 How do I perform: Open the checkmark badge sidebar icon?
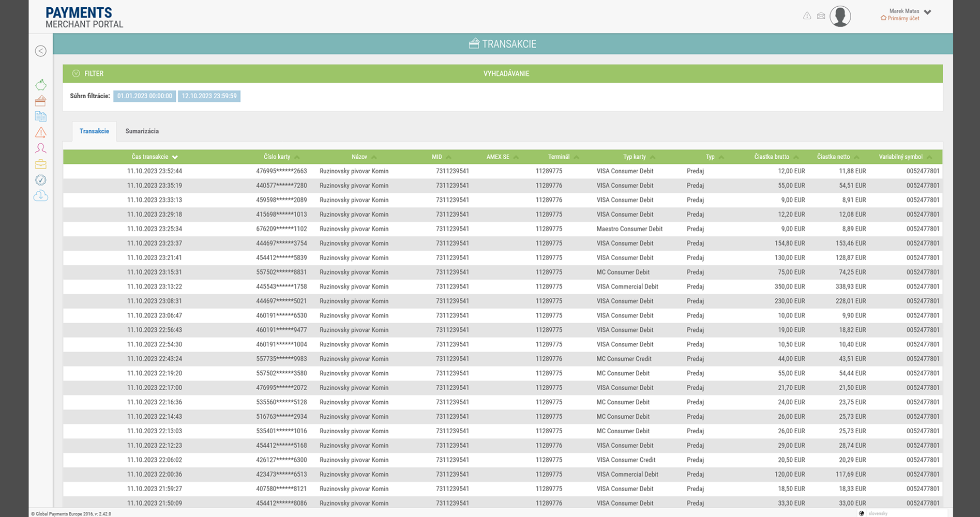click(41, 180)
